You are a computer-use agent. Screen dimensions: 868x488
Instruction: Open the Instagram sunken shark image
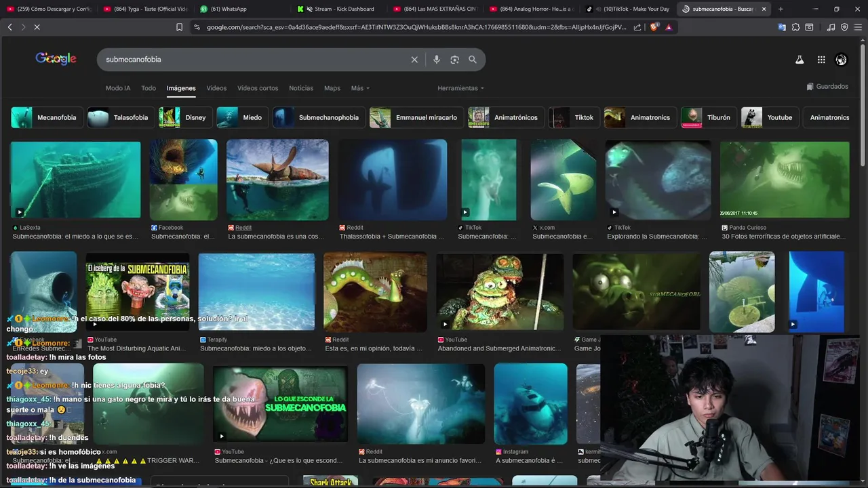click(530, 403)
